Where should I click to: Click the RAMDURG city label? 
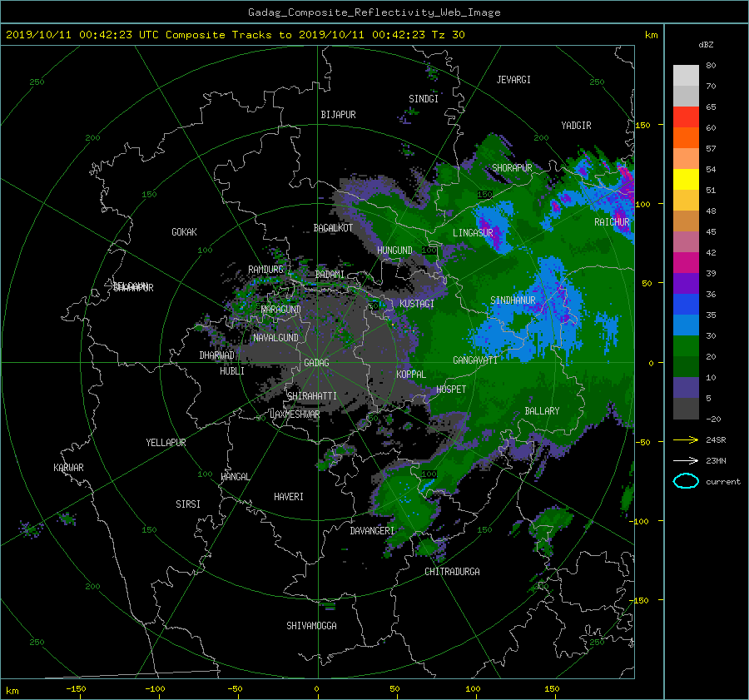coord(265,270)
